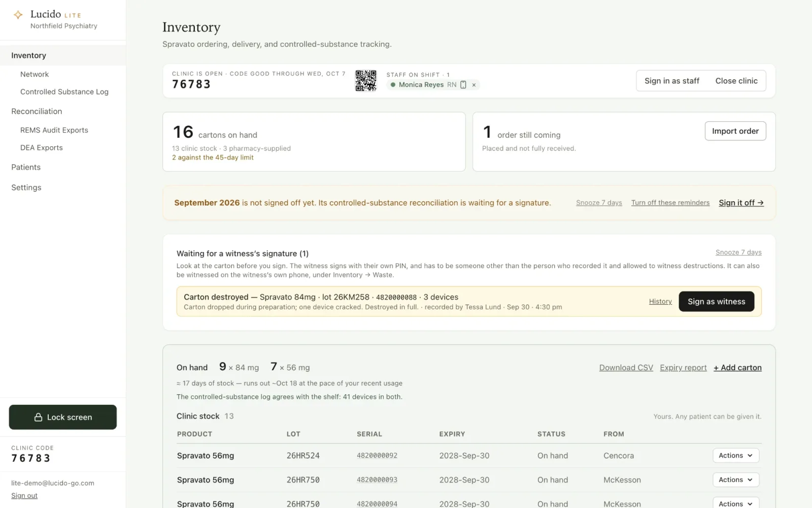Expand Actions dropdown for serial 4820000094
This screenshot has width=812, height=508.
[736, 503]
